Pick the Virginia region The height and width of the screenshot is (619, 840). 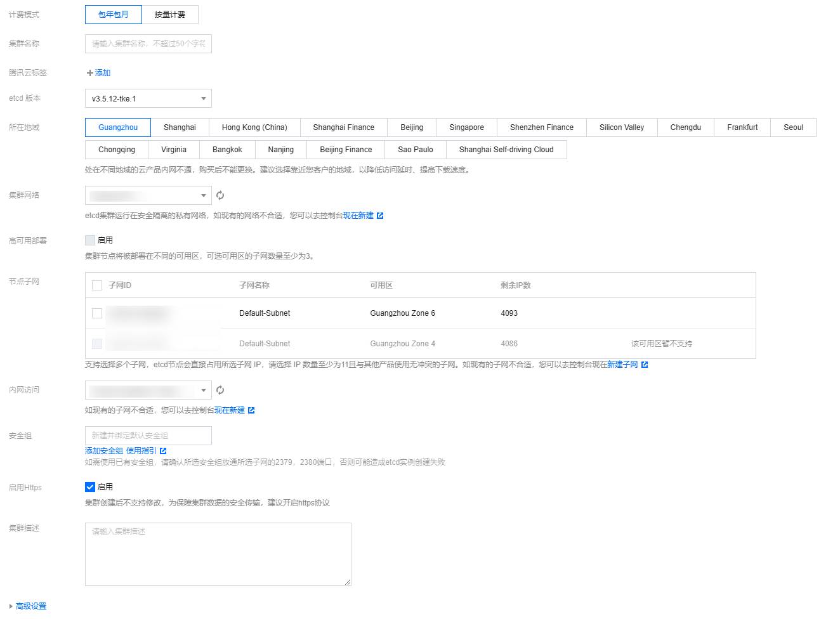tap(174, 150)
